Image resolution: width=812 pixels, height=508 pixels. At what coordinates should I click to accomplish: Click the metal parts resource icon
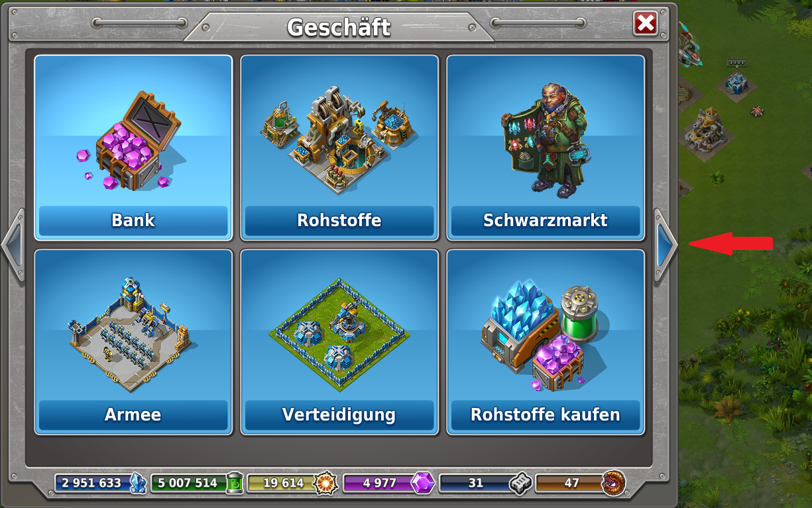(520, 483)
